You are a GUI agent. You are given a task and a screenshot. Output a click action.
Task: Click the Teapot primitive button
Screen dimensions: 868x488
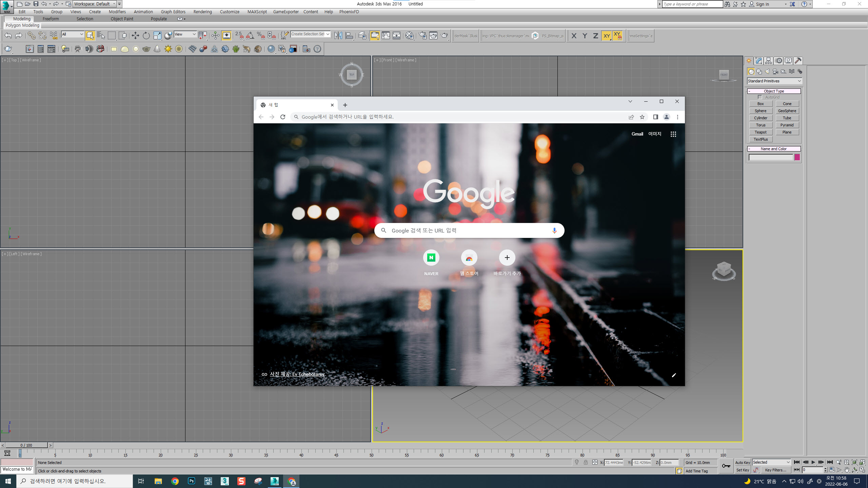[x=761, y=132]
